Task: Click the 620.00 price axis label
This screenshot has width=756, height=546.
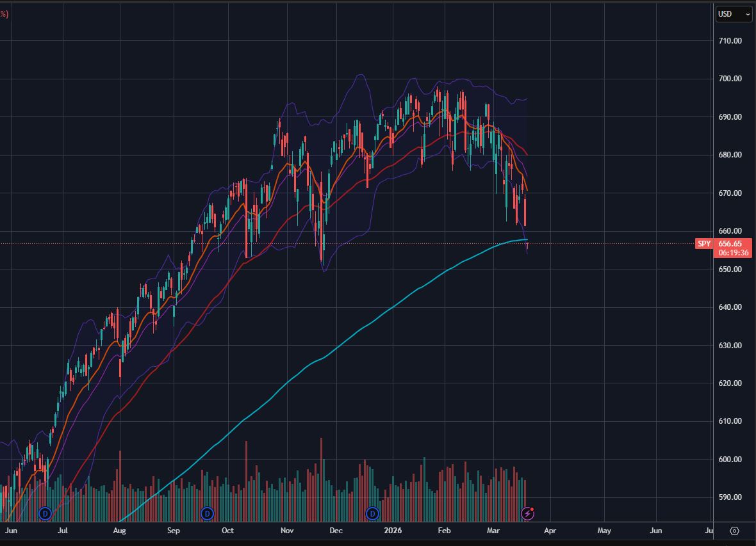Action: click(x=730, y=383)
